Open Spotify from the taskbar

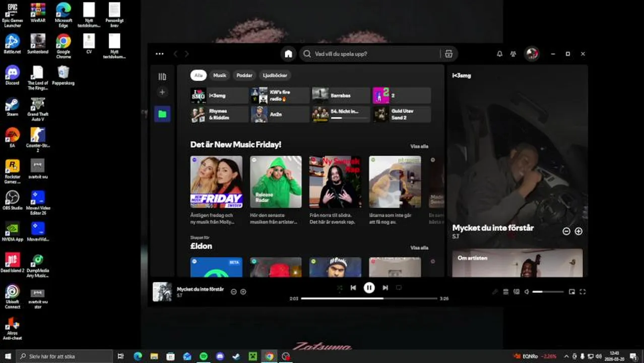(204, 356)
